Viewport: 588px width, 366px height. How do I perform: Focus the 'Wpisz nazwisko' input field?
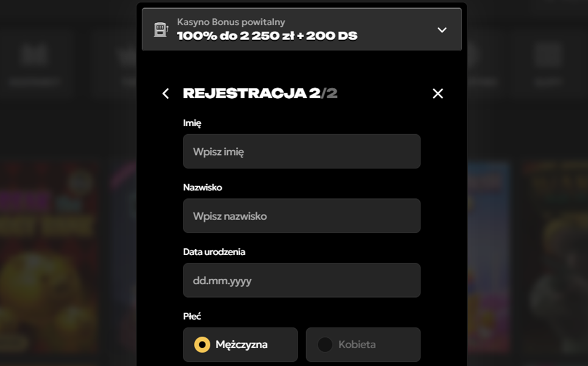302,216
